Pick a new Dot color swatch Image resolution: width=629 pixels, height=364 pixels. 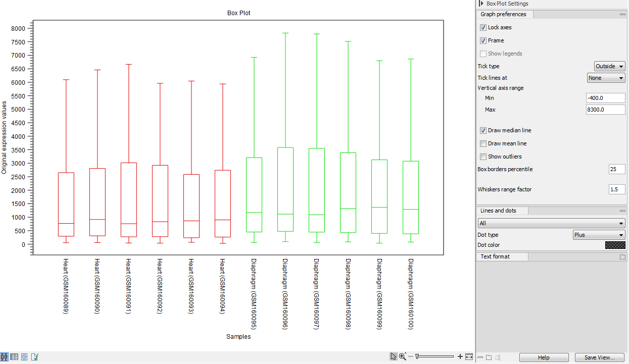pyautogui.click(x=615, y=245)
